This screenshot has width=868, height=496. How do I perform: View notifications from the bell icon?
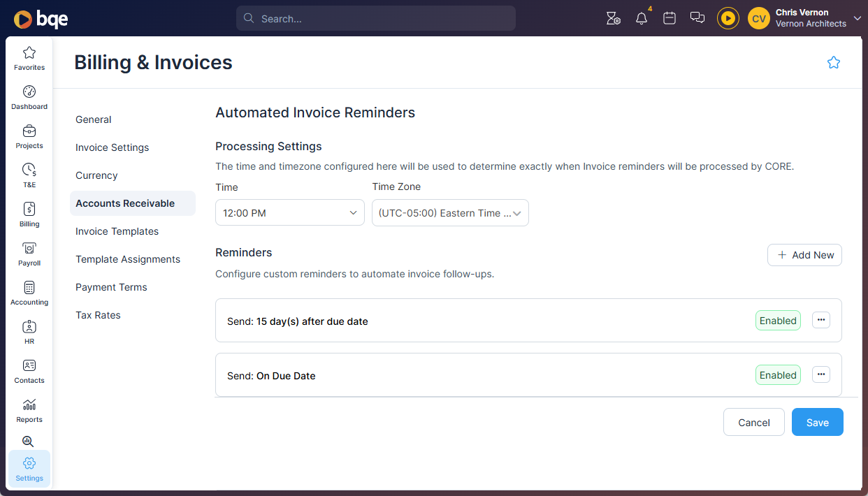click(641, 18)
